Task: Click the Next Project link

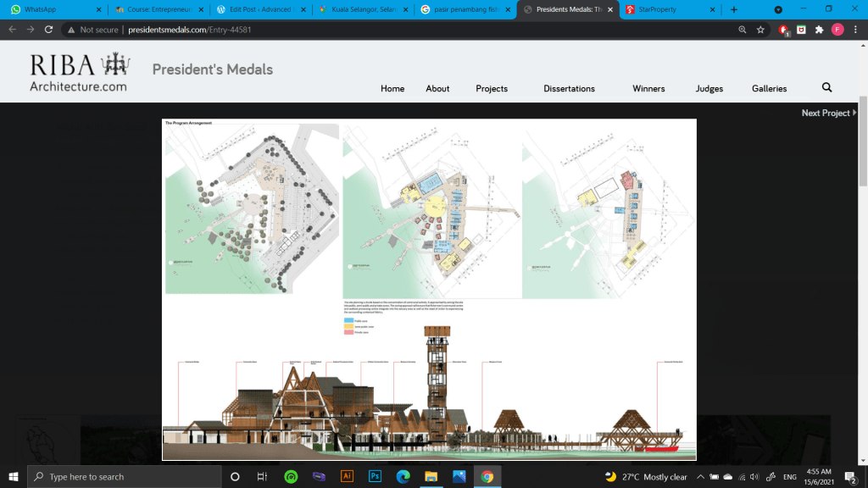Action: pos(826,113)
